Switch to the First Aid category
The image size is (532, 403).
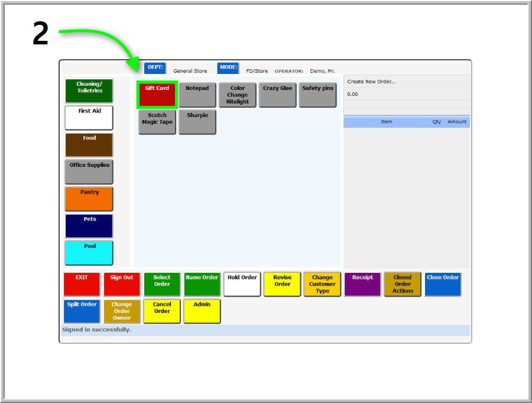point(89,118)
